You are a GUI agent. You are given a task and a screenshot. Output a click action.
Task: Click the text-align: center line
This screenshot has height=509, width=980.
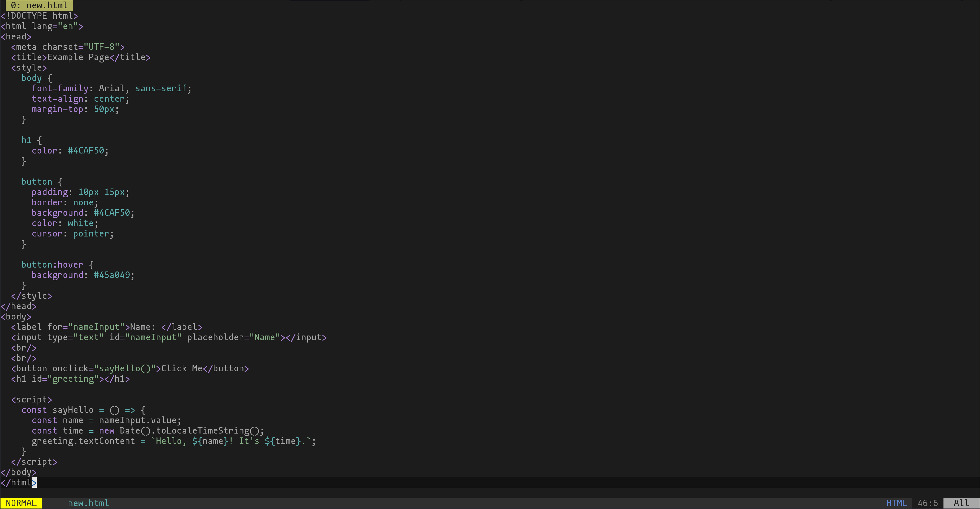(80, 99)
